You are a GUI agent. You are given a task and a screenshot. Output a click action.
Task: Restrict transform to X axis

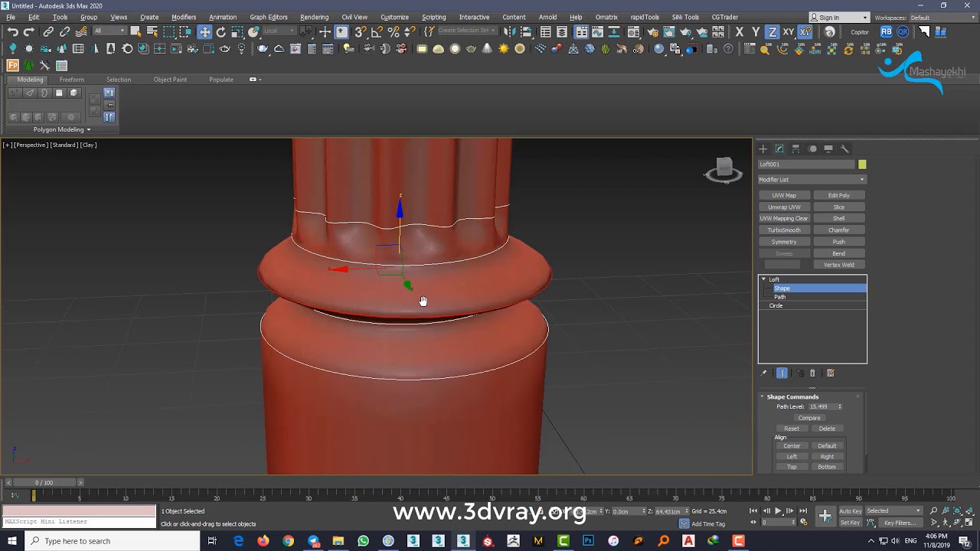(740, 31)
